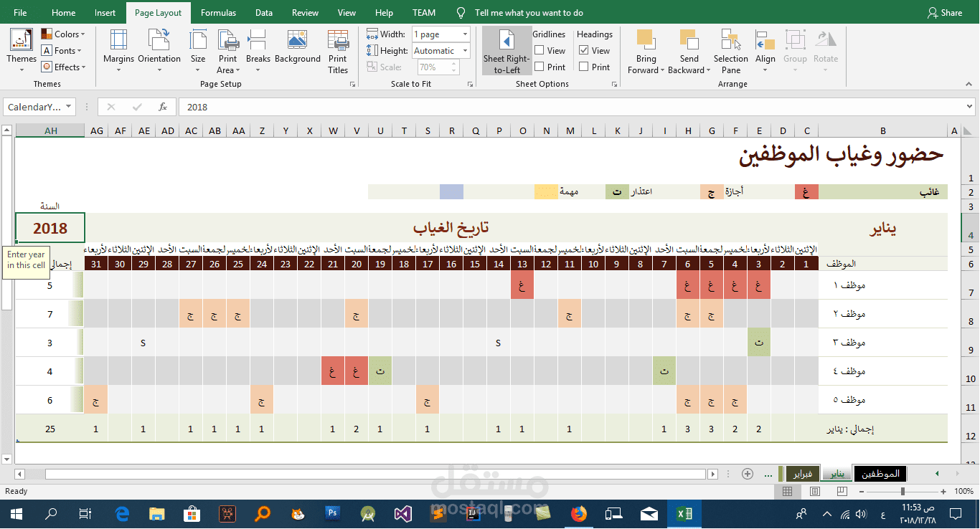Viewport: 980px width, 529px height.
Task: Open Microsoft Edge from taskbar
Action: click(122, 513)
